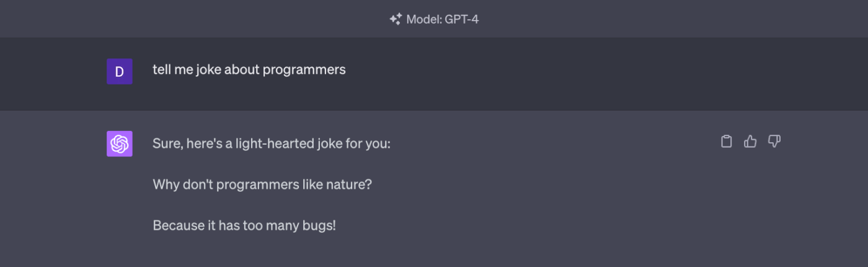This screenshot has width=868, height=267.
Task: Click the user message about programmers
Action: click(249, 70)
